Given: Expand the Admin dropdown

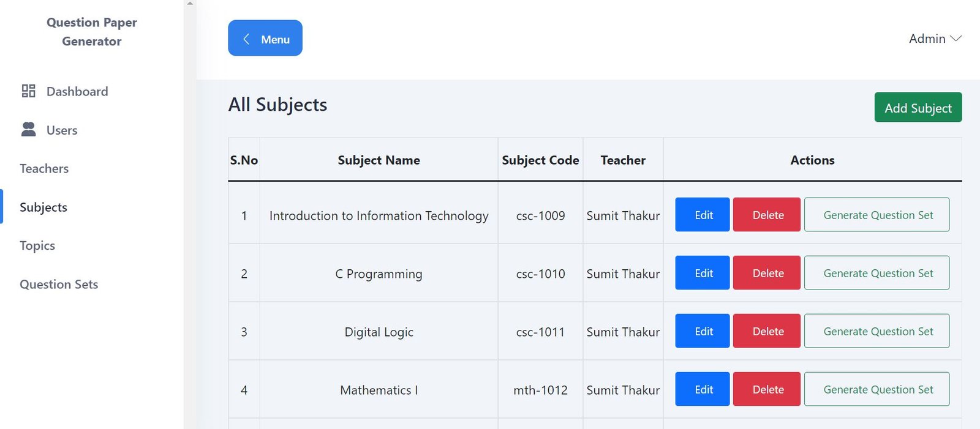Looking at the screenshot, I should click(x=935, y=39).
